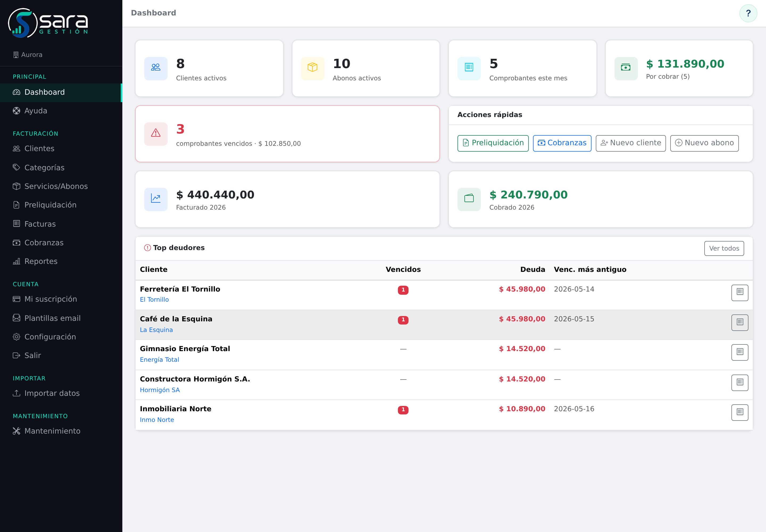Open Cobranzas in the sidebar
766x532 pixels.
click(61, 243)
